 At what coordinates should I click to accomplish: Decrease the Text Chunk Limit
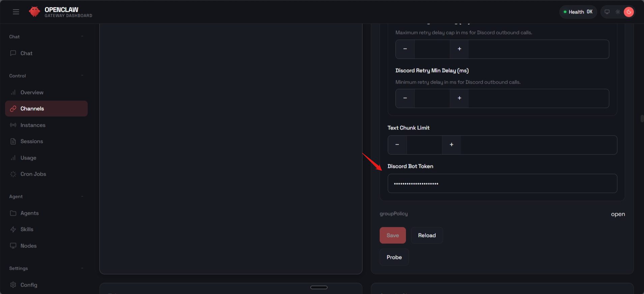[397, 145]
